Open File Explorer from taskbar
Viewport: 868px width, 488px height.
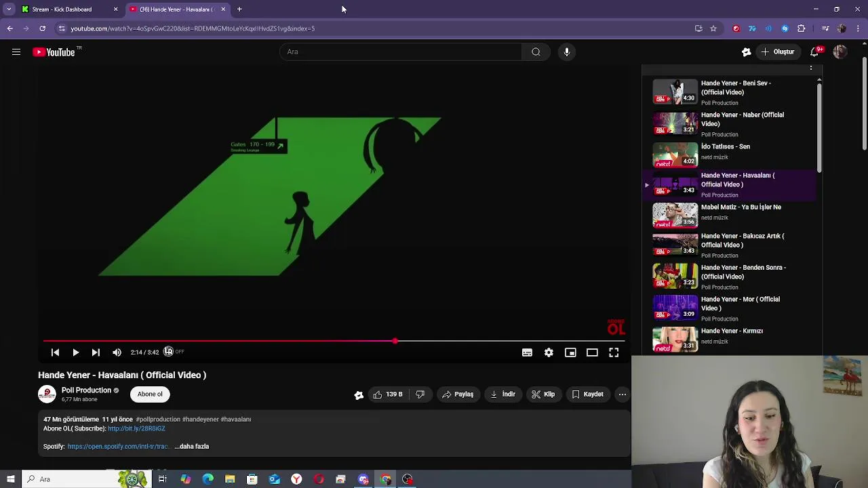pos(230,479)
